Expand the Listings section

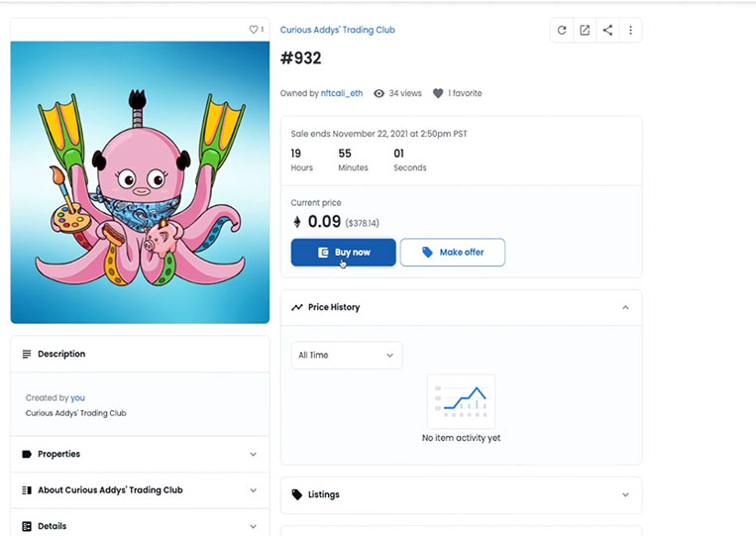click(x=461, y=494)
